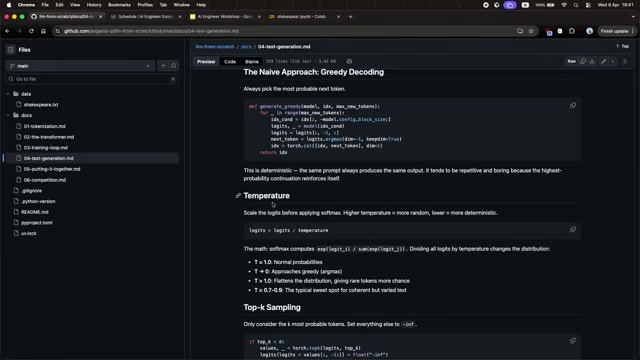This screenshot has width=640, height=360.
Task: Copy file path icon next to size
Action: [349, 61]
